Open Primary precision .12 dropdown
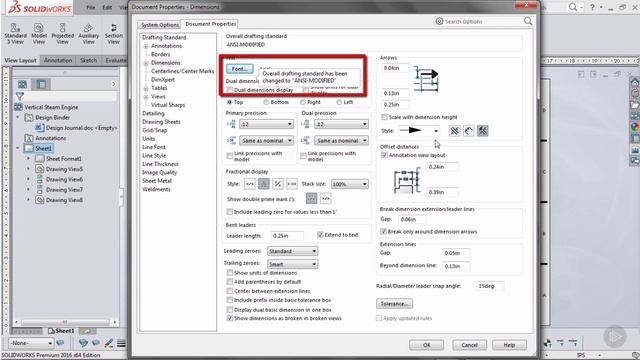Viewport: 640px width, 360px height. click(267, 124)
